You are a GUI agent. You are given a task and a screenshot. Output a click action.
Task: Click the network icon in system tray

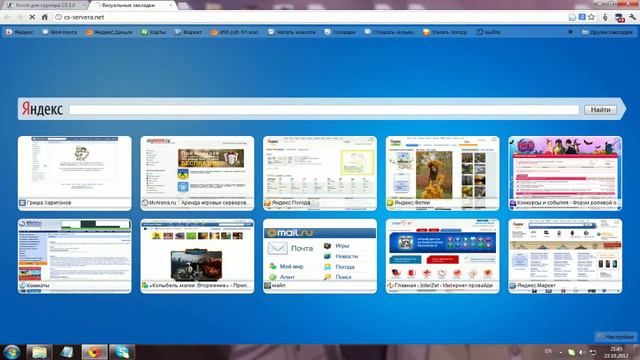593,352
